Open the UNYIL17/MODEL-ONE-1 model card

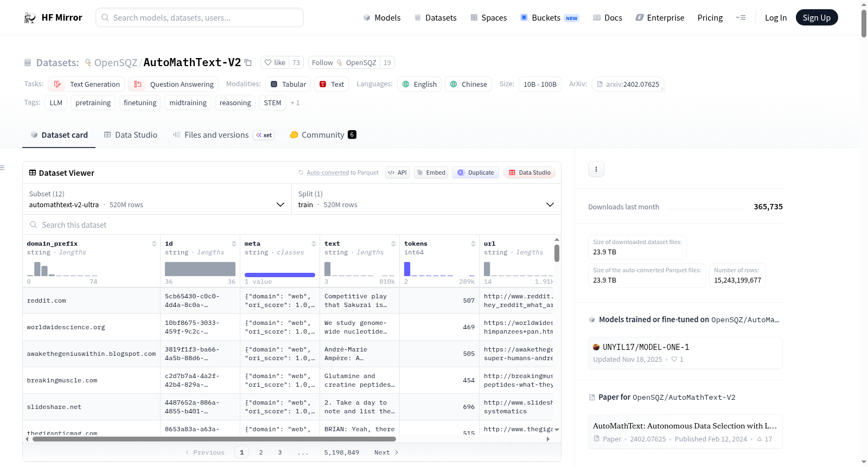coord(685,353)
